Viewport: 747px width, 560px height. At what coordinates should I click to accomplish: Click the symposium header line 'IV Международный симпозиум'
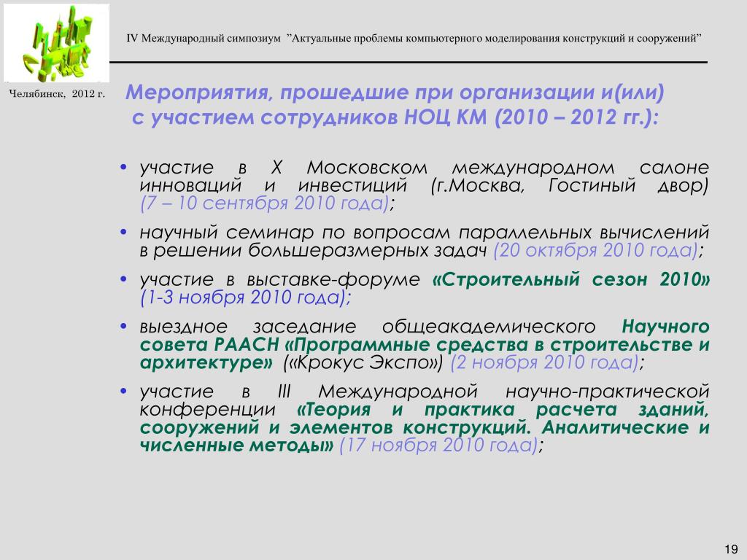pos(204,39)
